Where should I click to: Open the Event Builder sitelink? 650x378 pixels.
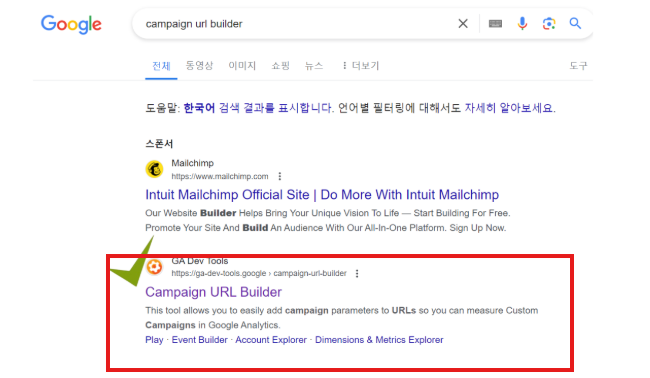[x=199, y=340]
